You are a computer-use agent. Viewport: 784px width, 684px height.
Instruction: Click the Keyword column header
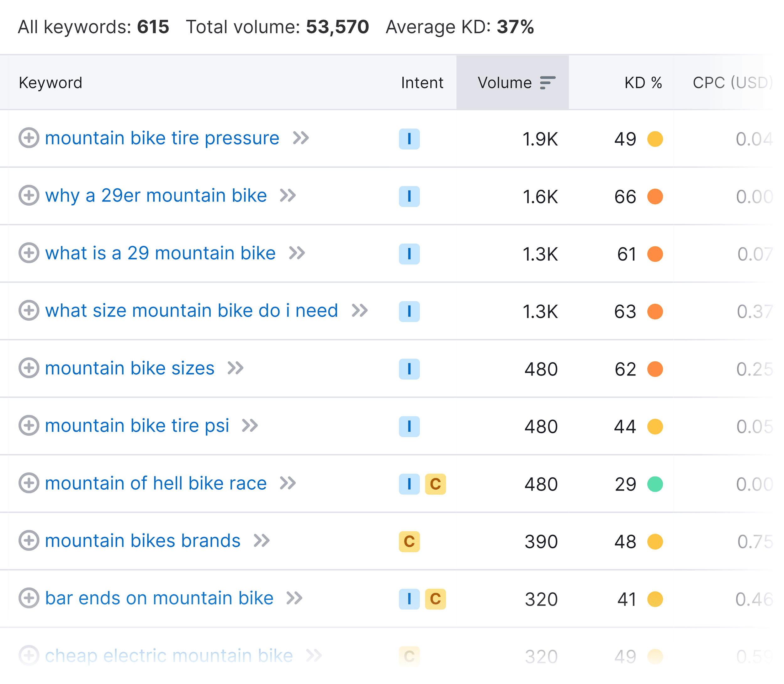pos(51,82)
